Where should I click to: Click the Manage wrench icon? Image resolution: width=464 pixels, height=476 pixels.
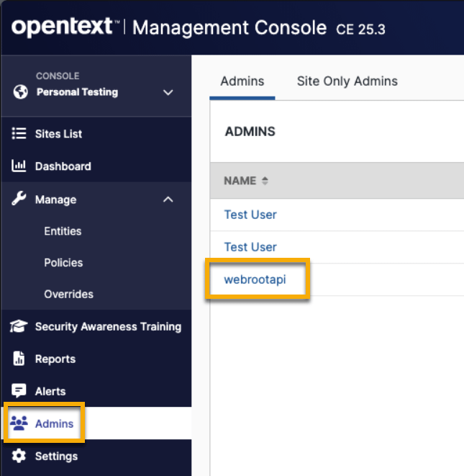[x=19, y=199]
